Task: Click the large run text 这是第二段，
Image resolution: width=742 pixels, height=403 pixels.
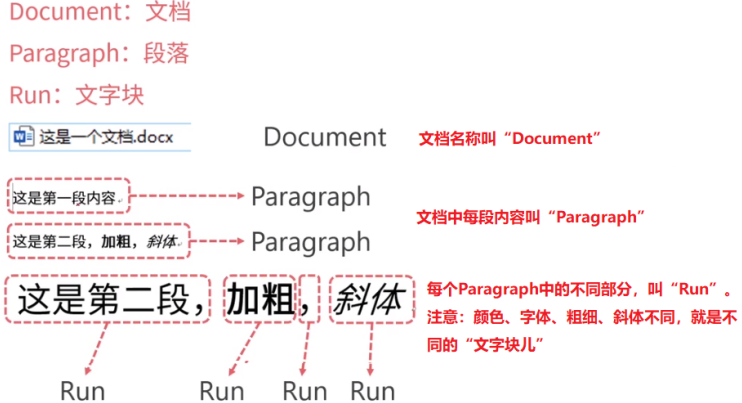Action: click(x=110, y=299)
